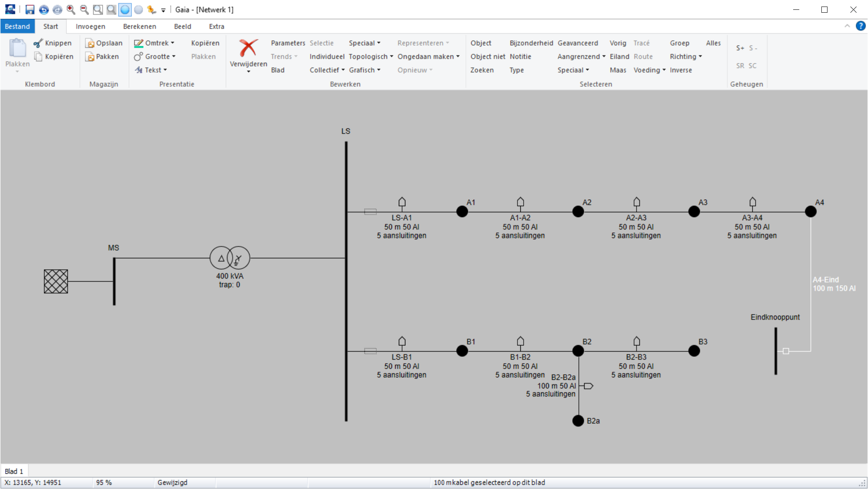
Task: Click the zoom out magnifier icon
Action: [x=84, y=9]
